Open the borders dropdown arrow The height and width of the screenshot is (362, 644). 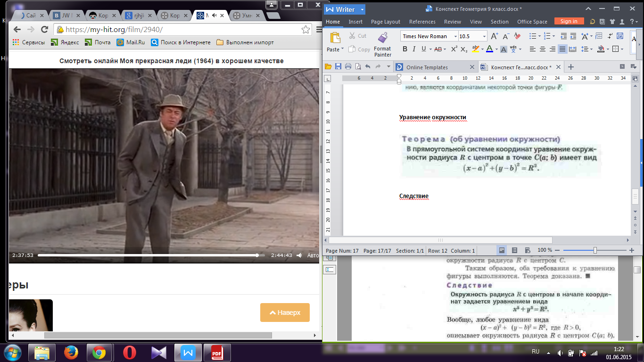[x=622, y=49]
